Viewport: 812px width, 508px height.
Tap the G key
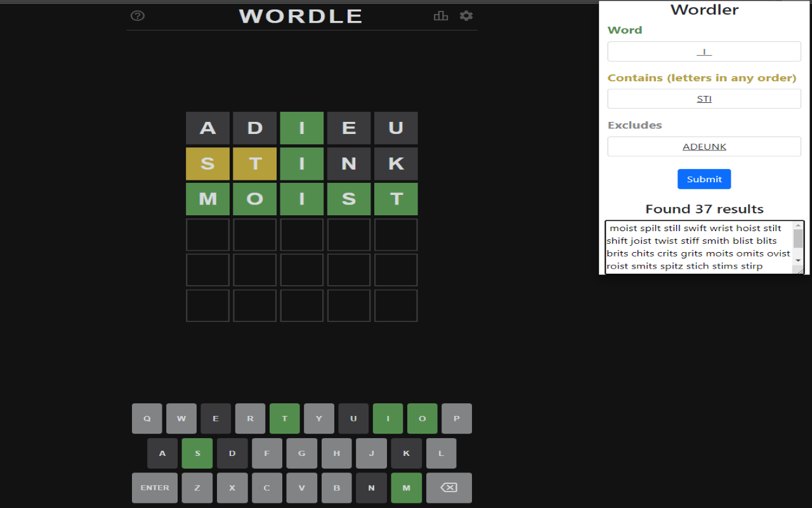point(302,453)
